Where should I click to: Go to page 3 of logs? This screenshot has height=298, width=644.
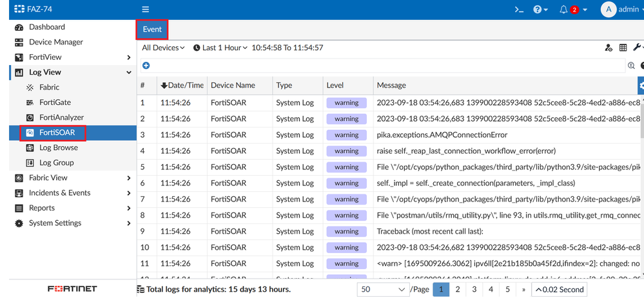click(x=474, y=290)
